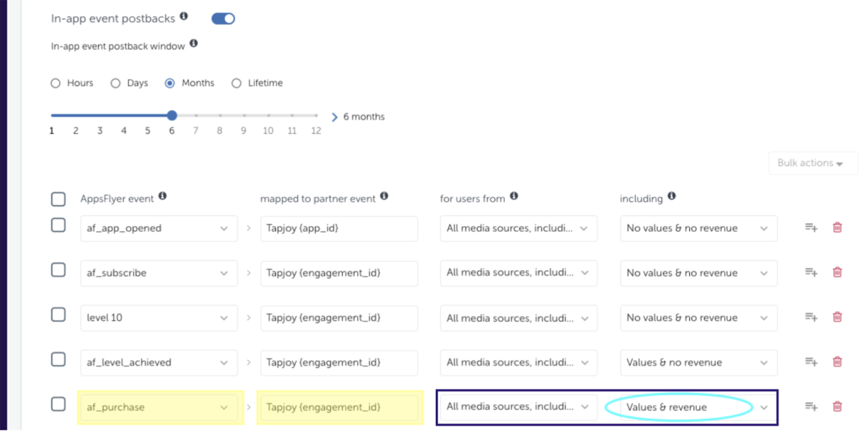Select the Lifetime radio option
868x431 pixels.
[x=236, y=83]
